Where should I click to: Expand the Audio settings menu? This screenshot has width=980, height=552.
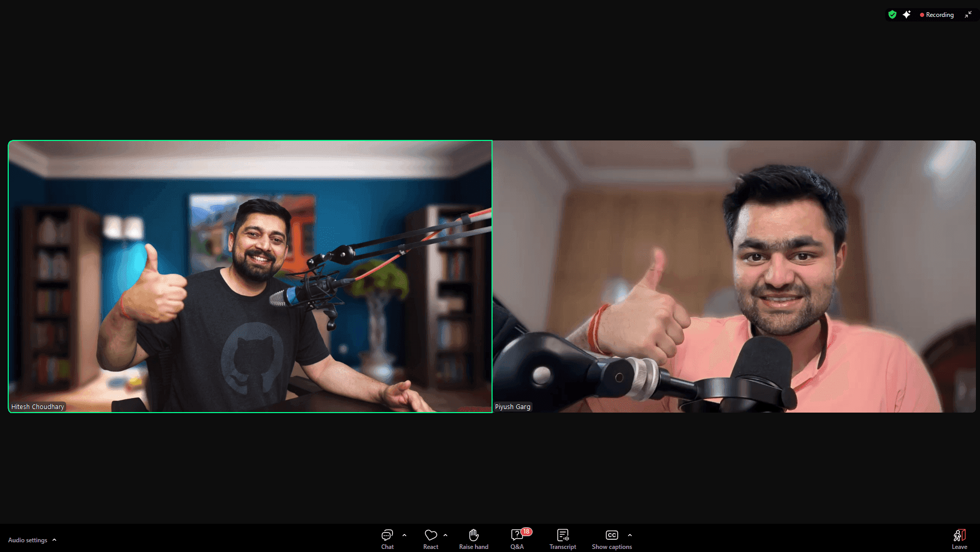[54, 540]
